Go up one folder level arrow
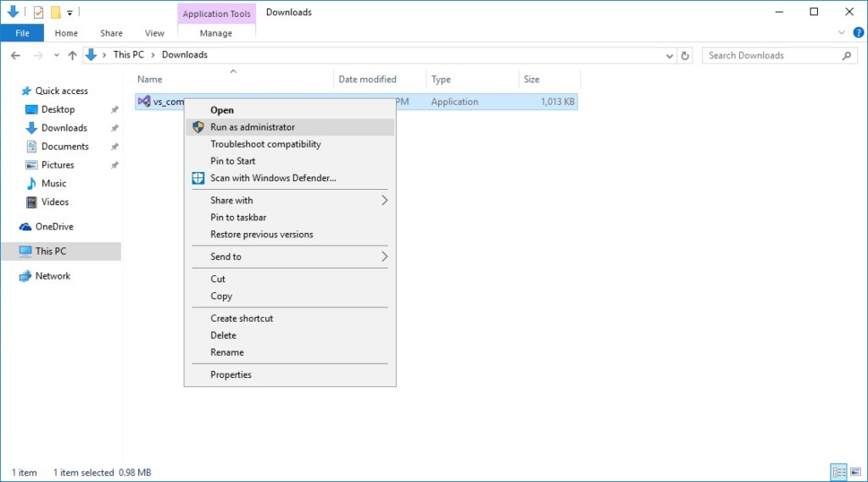Image resolution: width=868 pixels, height=482 pixels. pos(73,55)
